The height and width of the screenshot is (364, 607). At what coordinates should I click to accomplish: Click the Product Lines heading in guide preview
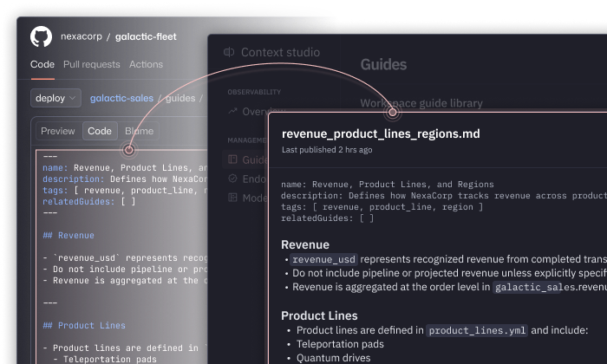click(x=319, y=315)
